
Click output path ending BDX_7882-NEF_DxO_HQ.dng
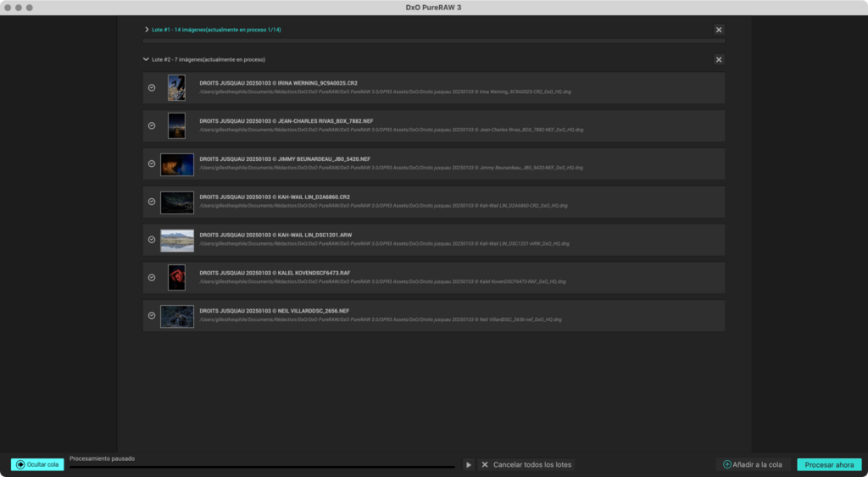coord(392,130)
